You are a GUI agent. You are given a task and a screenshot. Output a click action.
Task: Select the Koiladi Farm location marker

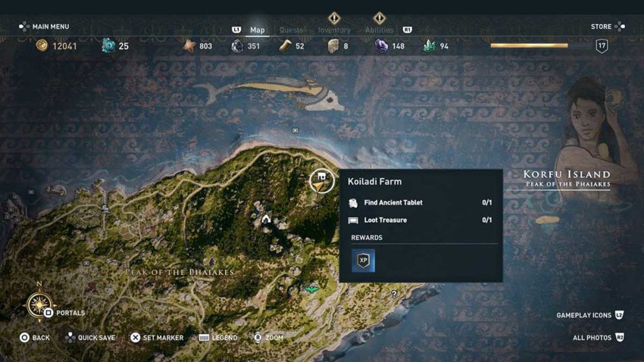[321, 180]
